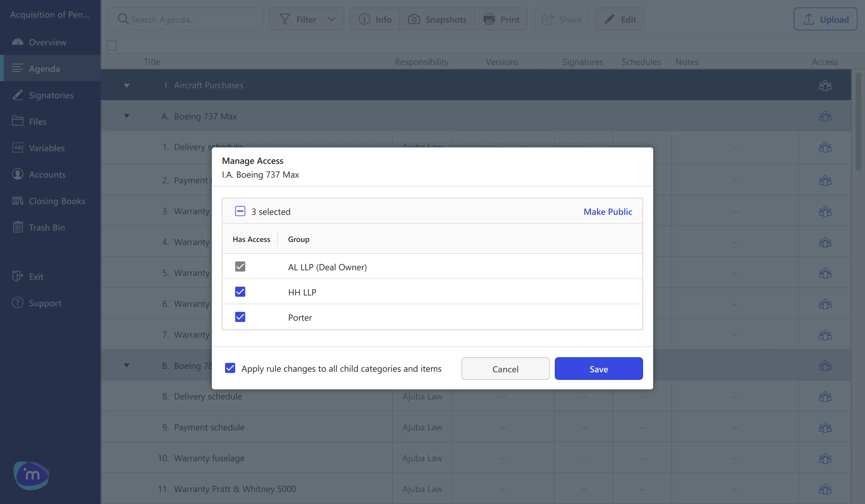The image size is (865, 504).
Task: Click the search magnifier icon
Action: (x=123, y=19)
